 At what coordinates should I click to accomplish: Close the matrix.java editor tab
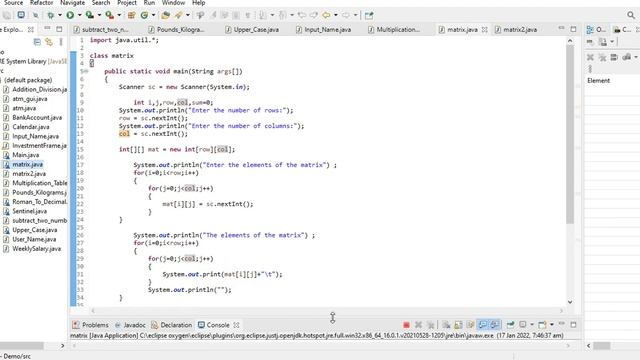point(484,29)
